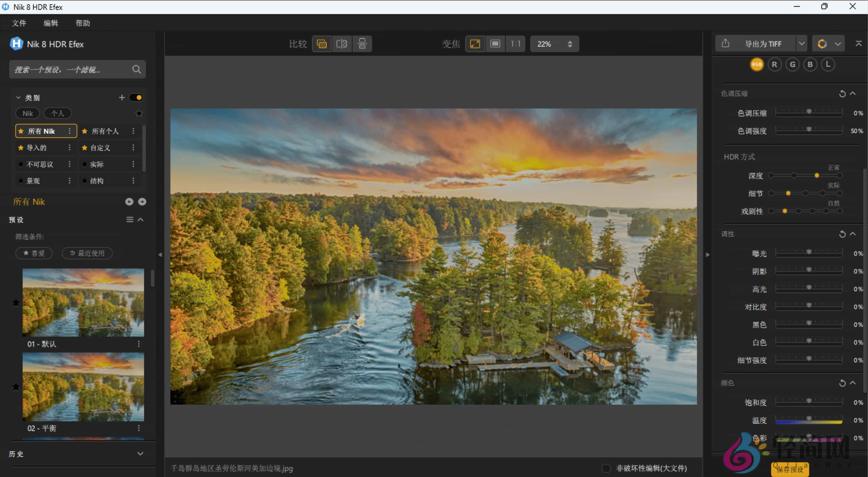The width and height of the screenshot is (868, 477).
Task: Open the 文件 menu
Action: pos(19,23)
